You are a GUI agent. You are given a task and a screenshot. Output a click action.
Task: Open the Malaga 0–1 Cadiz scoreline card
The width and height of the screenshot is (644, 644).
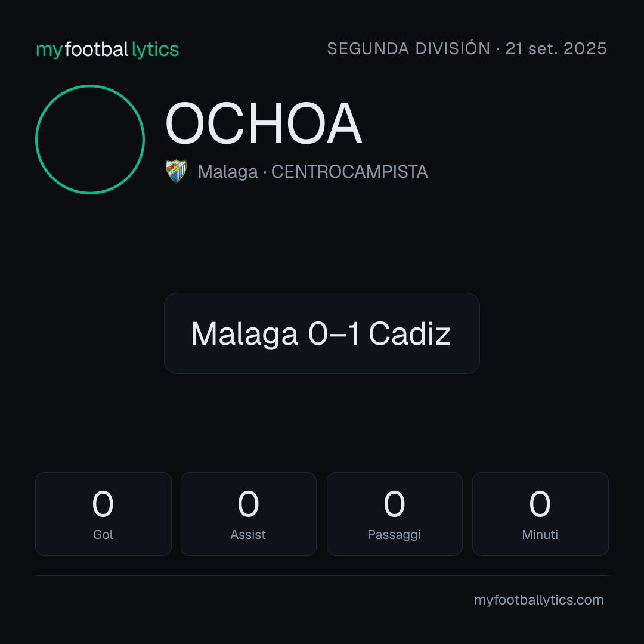point(321,333)
